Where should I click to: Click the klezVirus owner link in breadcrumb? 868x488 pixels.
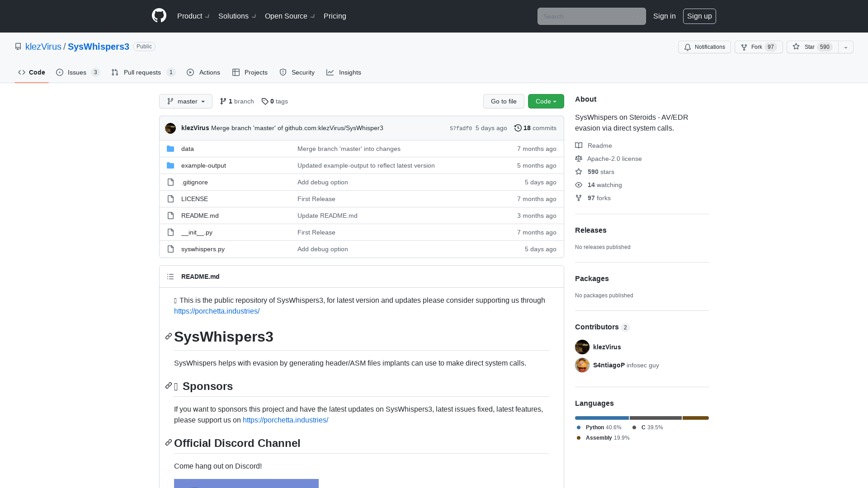tap(43, 47)
